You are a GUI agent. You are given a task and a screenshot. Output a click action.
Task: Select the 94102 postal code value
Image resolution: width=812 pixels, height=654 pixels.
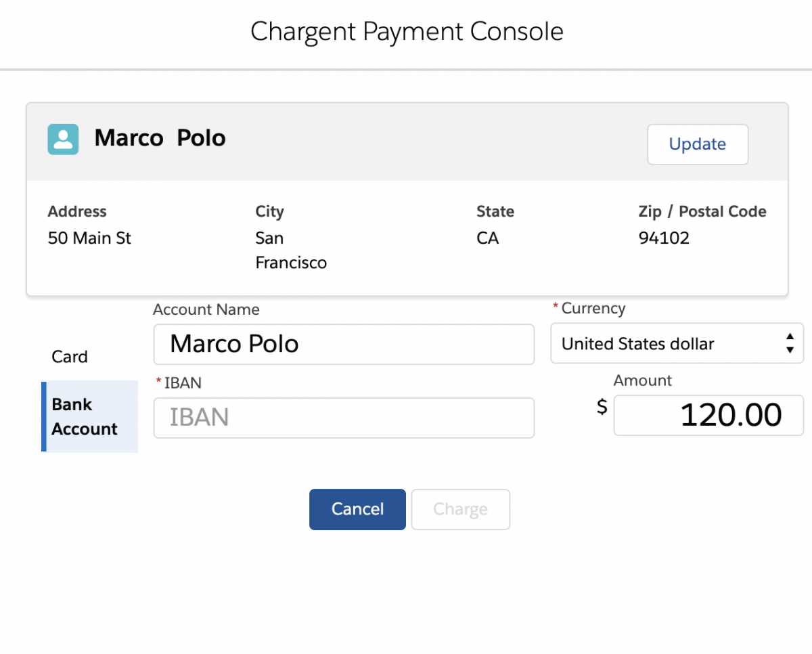click(664, 238)
